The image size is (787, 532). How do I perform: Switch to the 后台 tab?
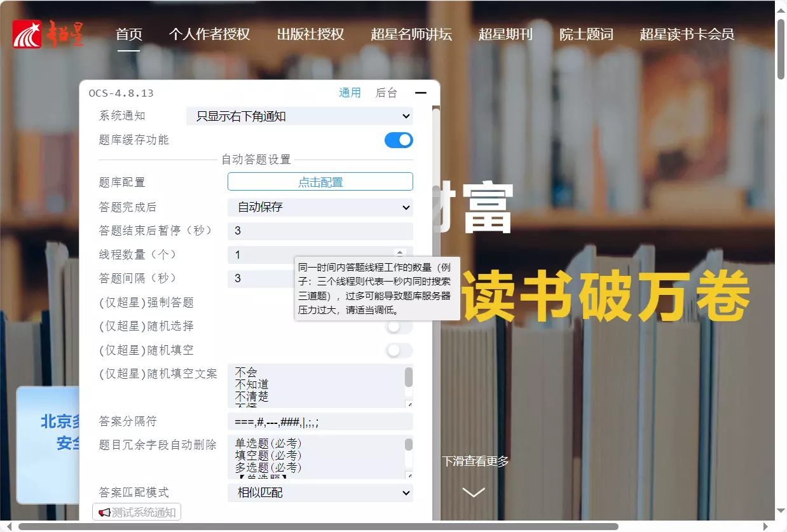coord(386,93)
